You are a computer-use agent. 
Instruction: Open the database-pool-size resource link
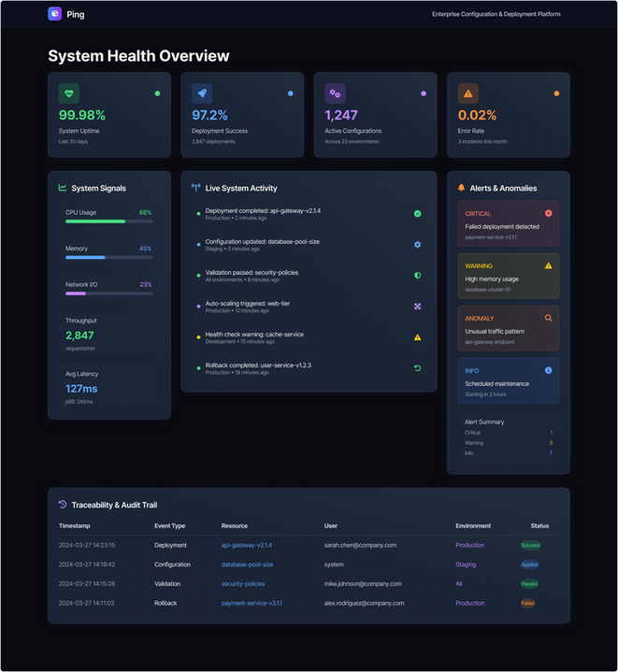(247, 565)
